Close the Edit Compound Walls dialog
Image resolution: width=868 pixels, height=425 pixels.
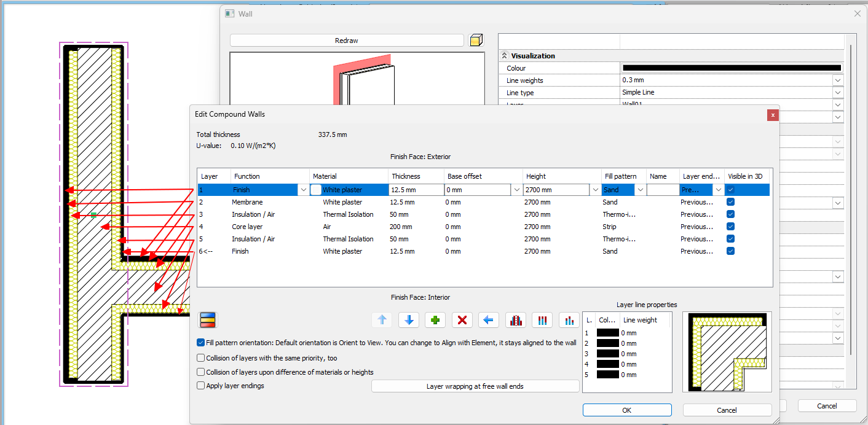pos(773,115)
